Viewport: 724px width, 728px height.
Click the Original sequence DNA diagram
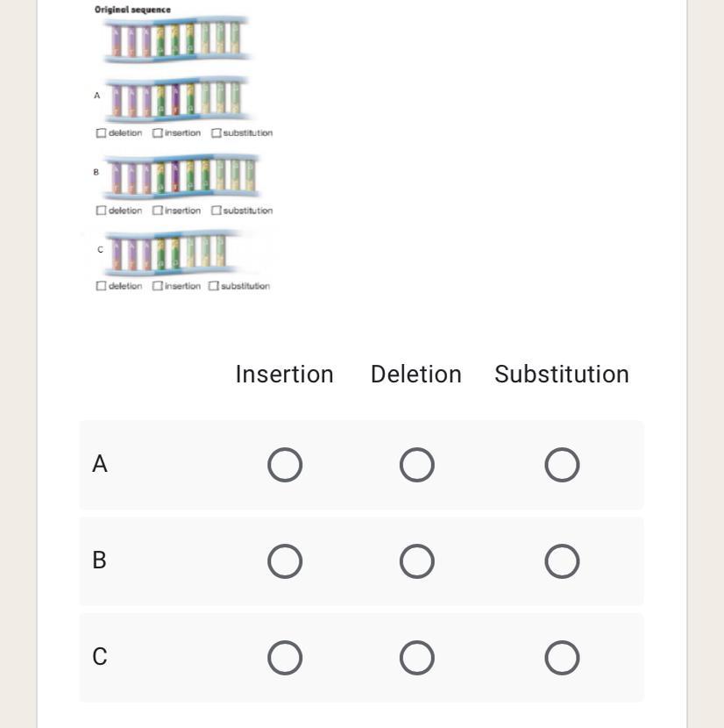click(177, 39)
